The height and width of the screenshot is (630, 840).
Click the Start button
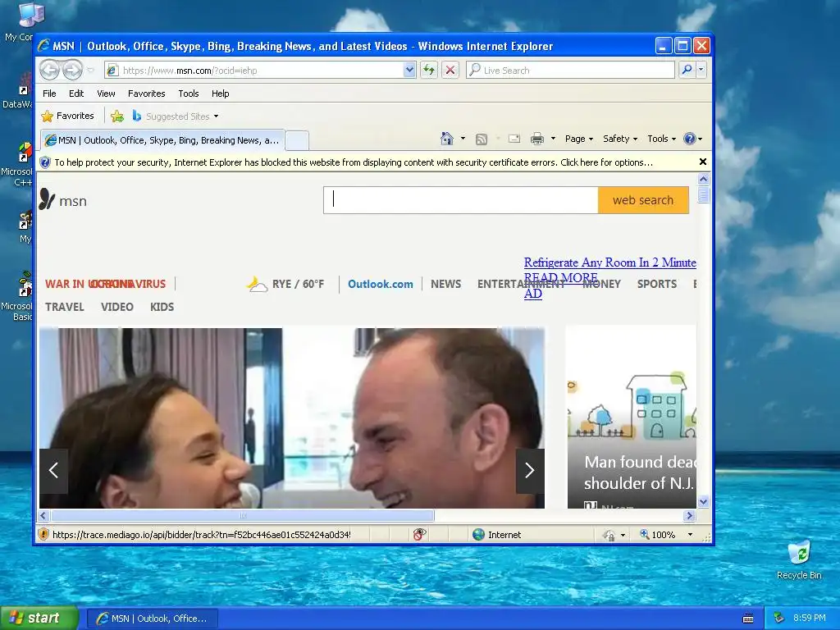pyautogui.click(x=39, y=618)
